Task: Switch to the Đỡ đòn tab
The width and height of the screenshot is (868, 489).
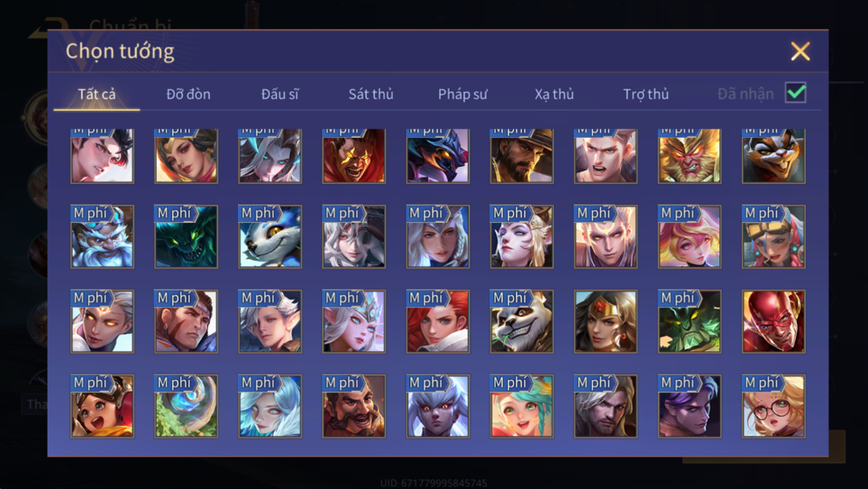Action: 188,94
